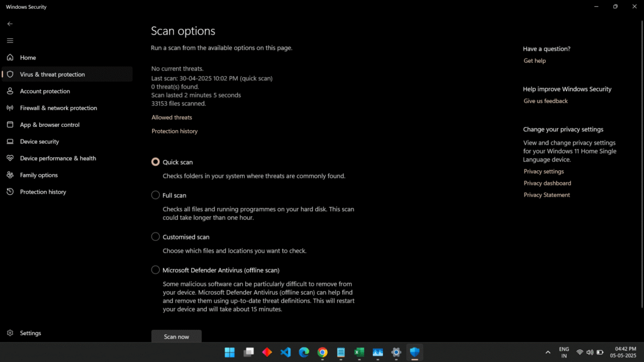Open Notepad from the taskbar
The height and width of the screenshot is (362, 644).
[341, 352]
